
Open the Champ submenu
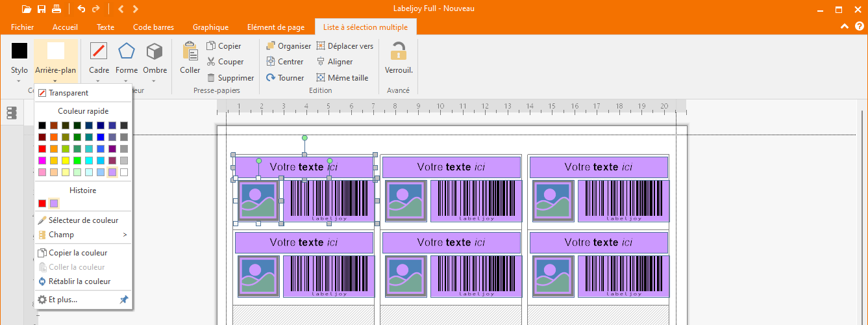[x=83, y=235]
